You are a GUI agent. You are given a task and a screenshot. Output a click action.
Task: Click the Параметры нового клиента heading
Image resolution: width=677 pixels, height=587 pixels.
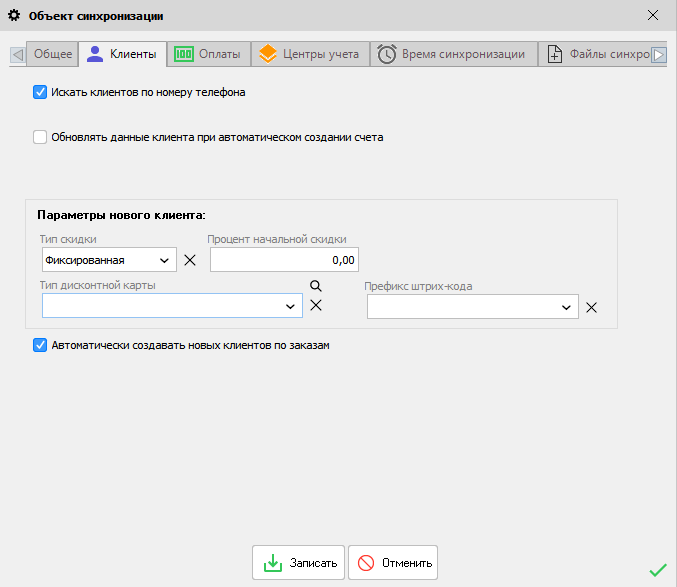pos(121,215)
